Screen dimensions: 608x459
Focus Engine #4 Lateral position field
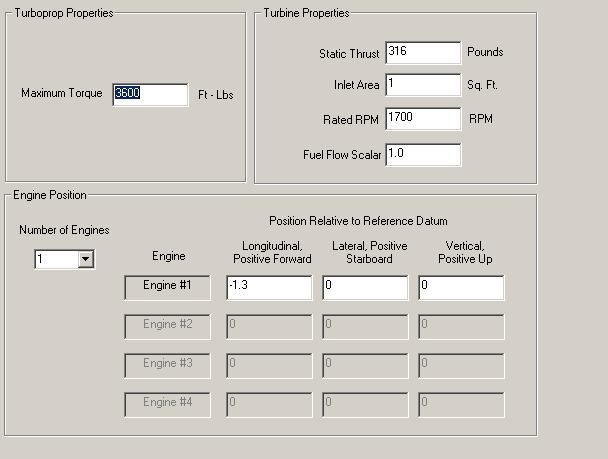pyautogui.click(x=365, y=403)
